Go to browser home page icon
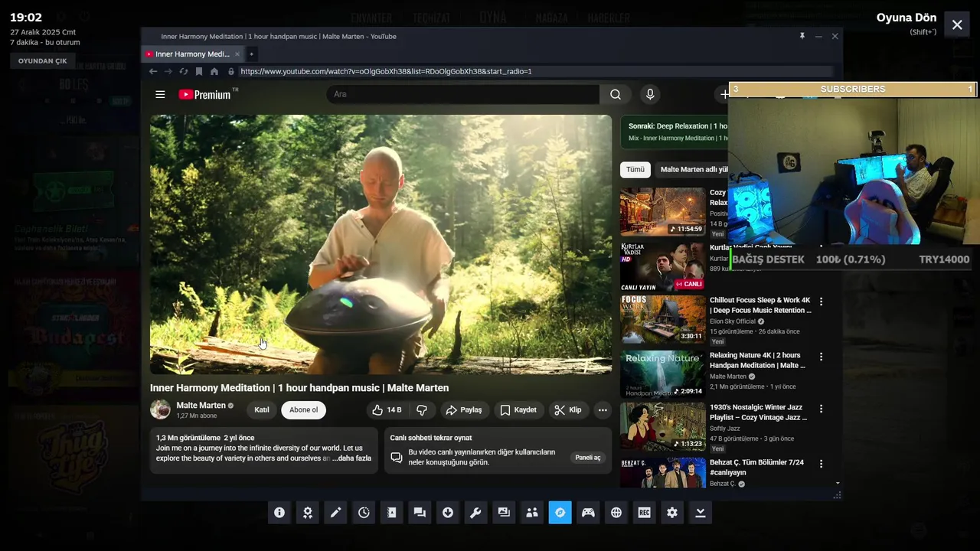Viewport: 980px width, 551px height. pyautogui.click(x=214, y=71)
